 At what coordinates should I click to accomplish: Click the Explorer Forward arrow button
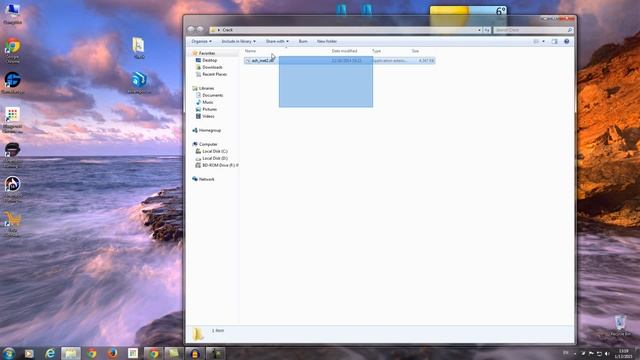pyautogui.click(x=200, y=29)
